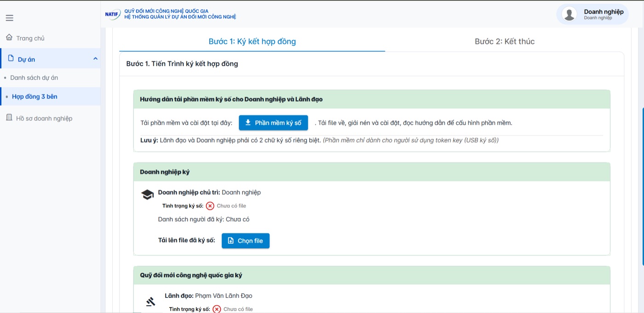Screen dimensions: 644x313
Task: Click the Hướng dẫn tải phần mềm ký số header
Action: [x=372, y=99]
